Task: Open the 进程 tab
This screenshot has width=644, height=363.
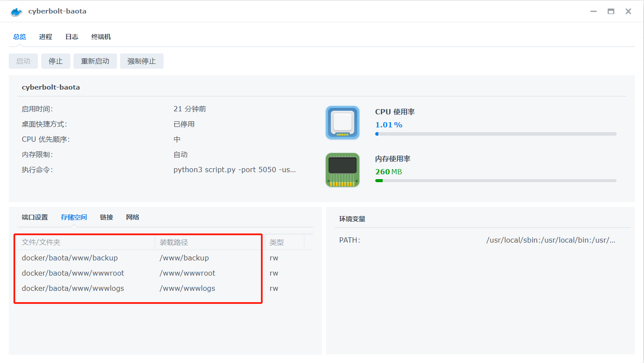Action: point(45,37)
